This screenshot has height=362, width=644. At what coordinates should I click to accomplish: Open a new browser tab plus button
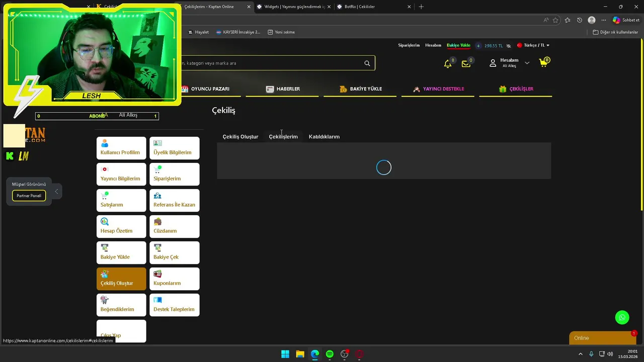pos(421,7)
